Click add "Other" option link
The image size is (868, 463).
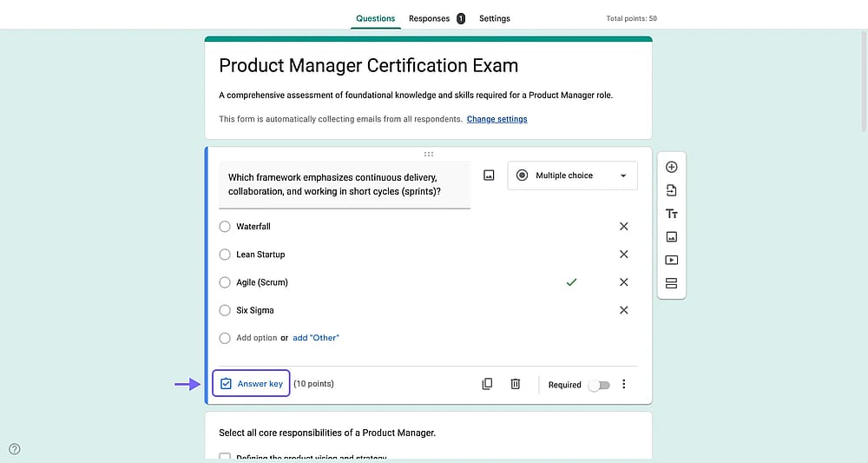pyautogui.click(x=316, y=338)
